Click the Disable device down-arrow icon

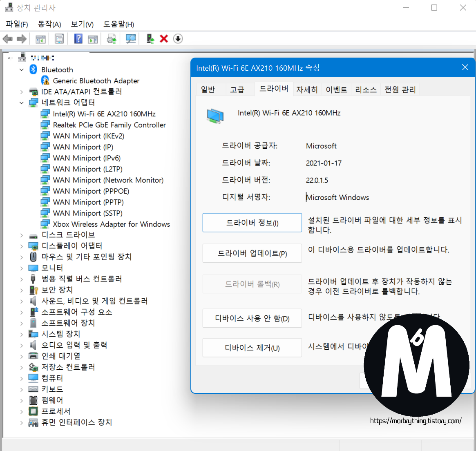click(x=178, y=39)
